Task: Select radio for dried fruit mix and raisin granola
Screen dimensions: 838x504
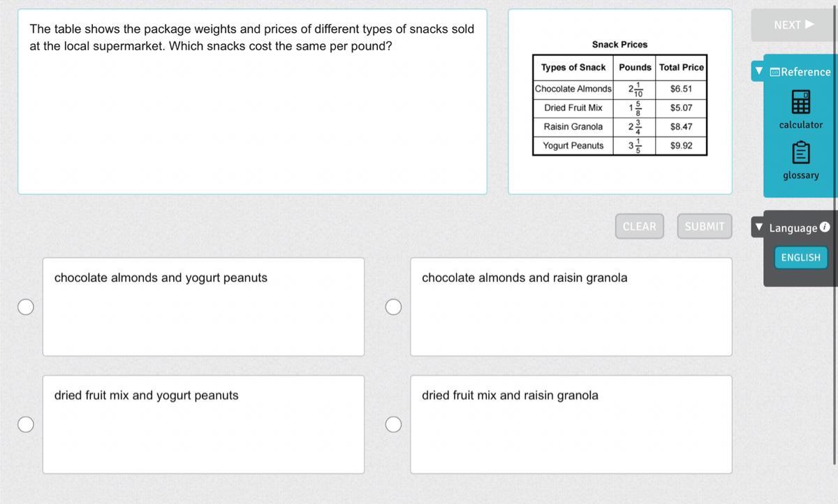Action: 394,424
